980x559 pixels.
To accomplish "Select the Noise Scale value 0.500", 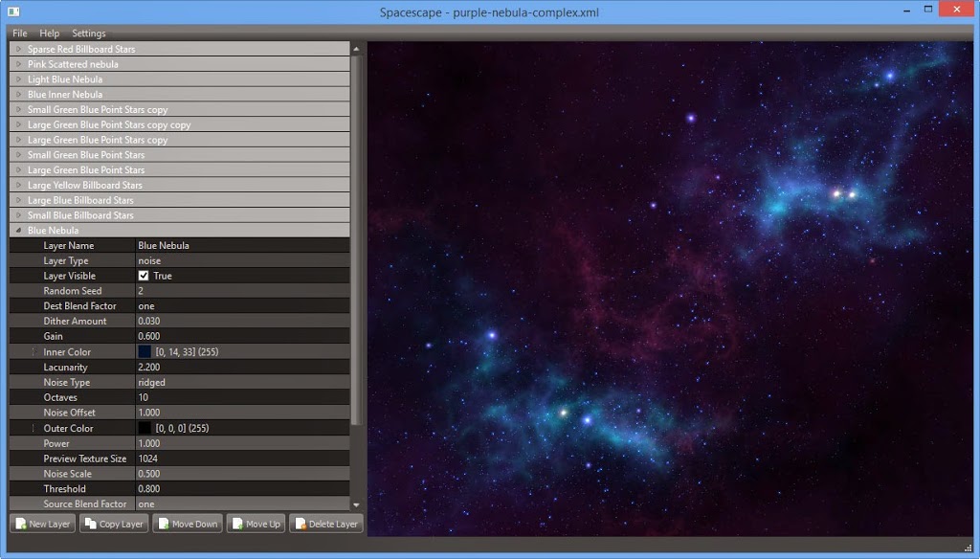I will (148, 474).
